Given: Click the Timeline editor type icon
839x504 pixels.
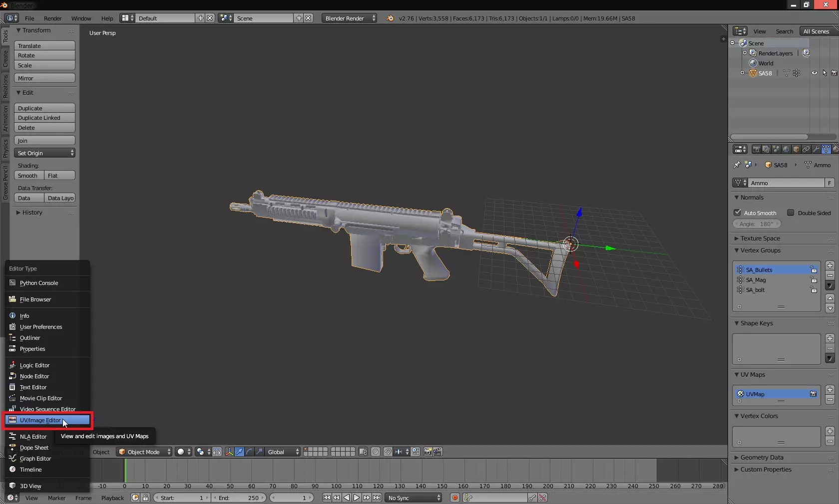Looking at the screenshot, I should (12, 470).
